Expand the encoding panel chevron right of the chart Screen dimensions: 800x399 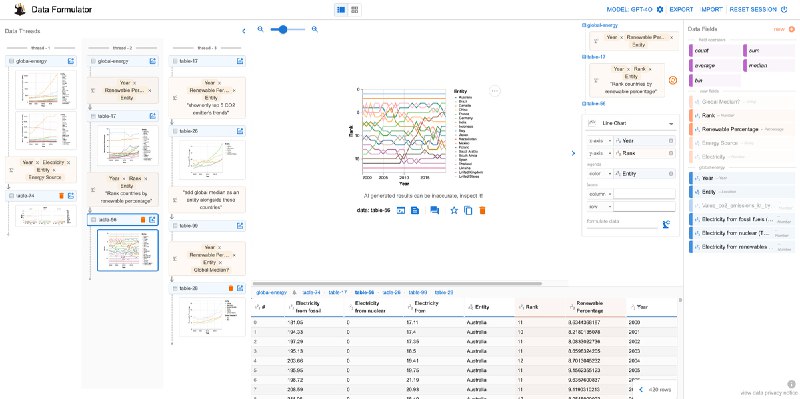573,153
